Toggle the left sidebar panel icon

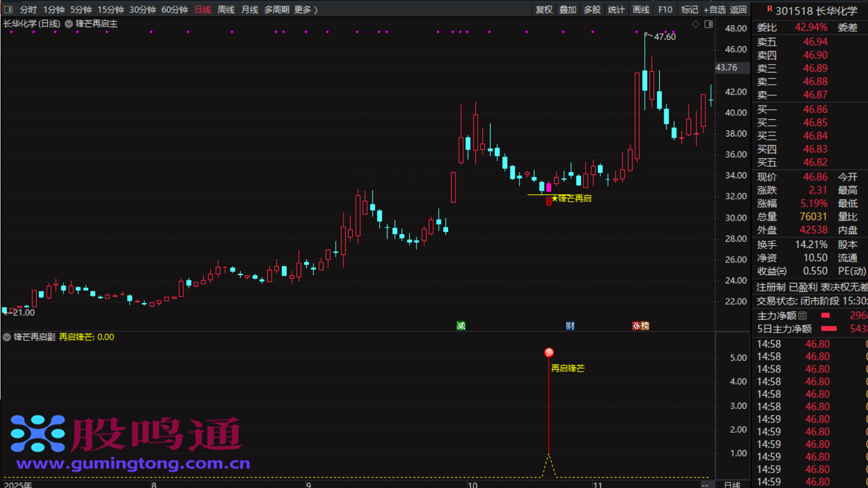click(x=8, y=9)
